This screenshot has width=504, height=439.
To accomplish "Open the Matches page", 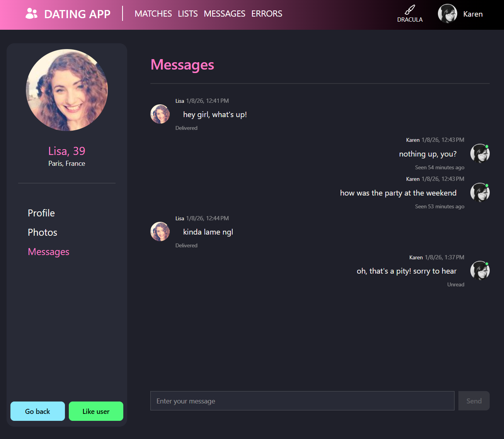I will 153,14.
